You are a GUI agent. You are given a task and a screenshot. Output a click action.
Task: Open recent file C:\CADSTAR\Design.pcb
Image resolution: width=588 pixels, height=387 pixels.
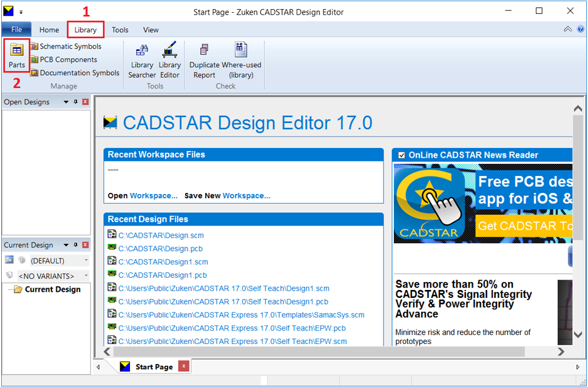point(160,249)
